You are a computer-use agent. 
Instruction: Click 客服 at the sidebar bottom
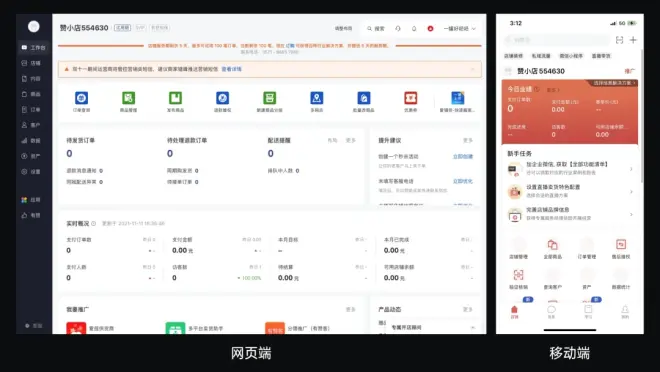coord(34,326)
